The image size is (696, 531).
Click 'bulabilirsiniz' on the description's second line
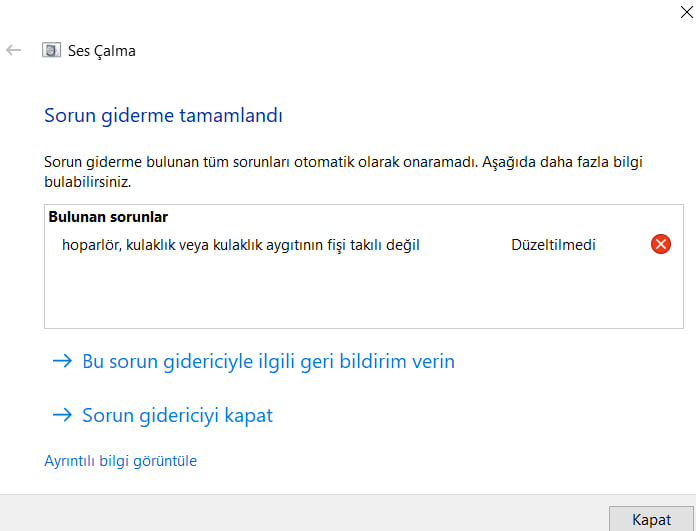[88, 183]
